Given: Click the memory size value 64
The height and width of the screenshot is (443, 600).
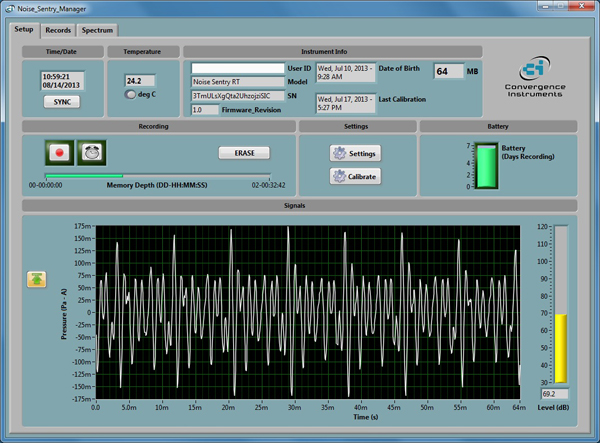Looking at the screenshot, I should click(448, 71).
